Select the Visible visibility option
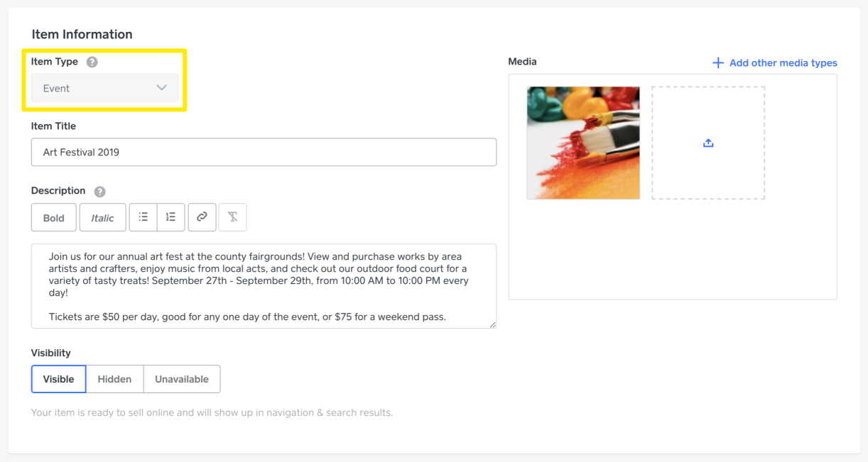 [x=58, y=378]
